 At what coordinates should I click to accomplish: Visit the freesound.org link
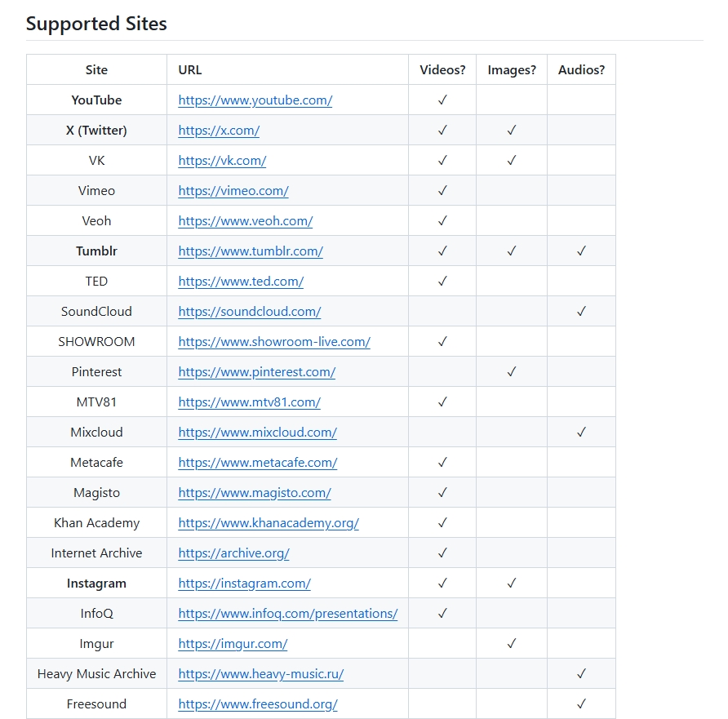pyautogui.click(x=258, y=704)
